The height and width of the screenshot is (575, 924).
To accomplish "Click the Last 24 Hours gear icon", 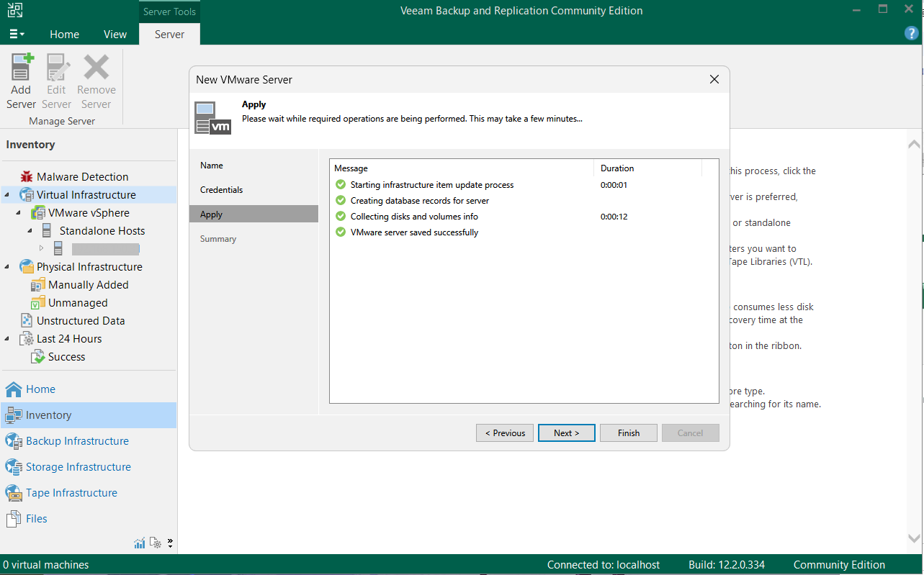I will coord(27,338).
